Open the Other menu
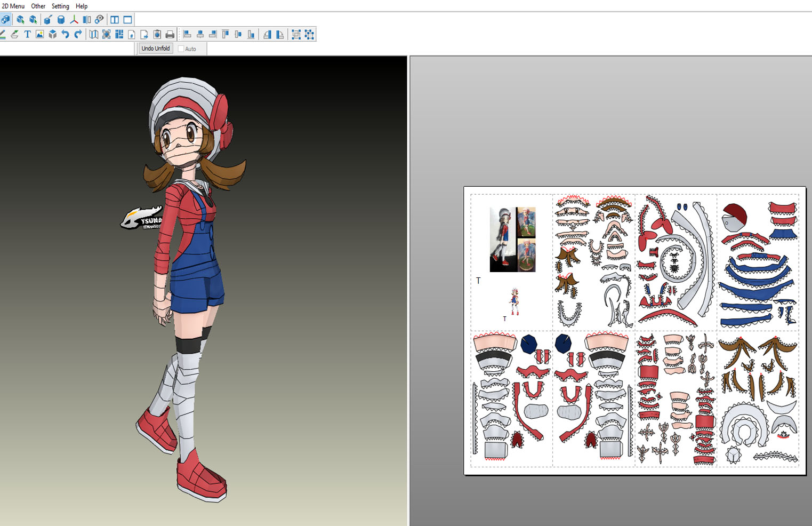812x526 pixels. click(37, 6)
